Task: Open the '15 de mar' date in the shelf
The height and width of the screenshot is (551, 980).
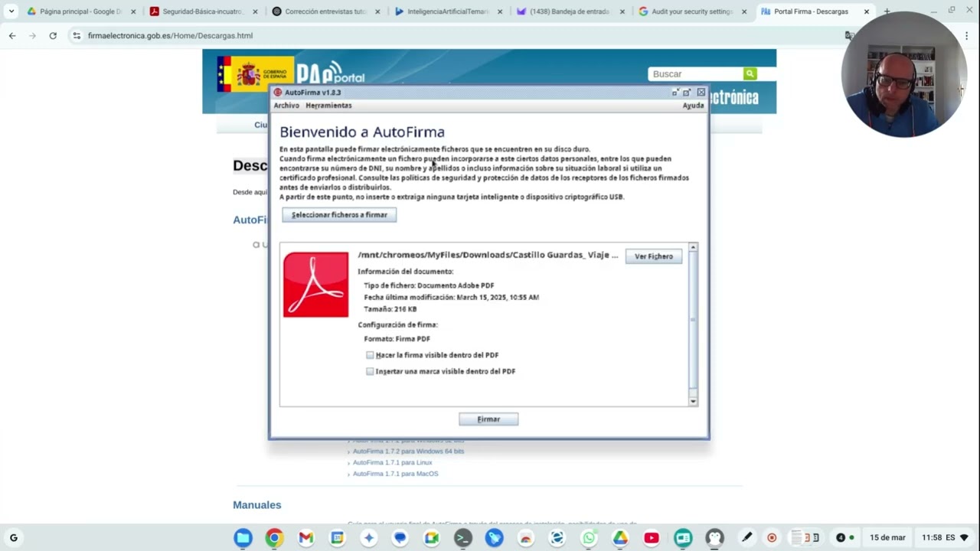Action: (887, 537)
